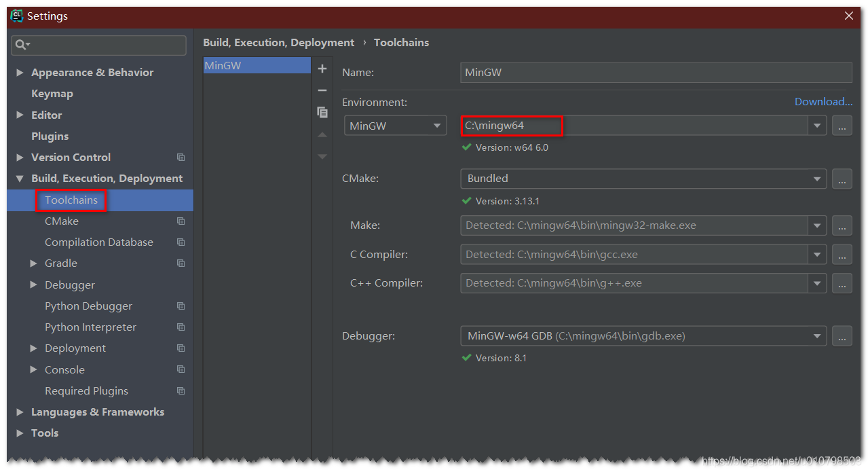This screenshot has height=474, width=868.
Task: Click the toolchain Name field
Action: 656,73
